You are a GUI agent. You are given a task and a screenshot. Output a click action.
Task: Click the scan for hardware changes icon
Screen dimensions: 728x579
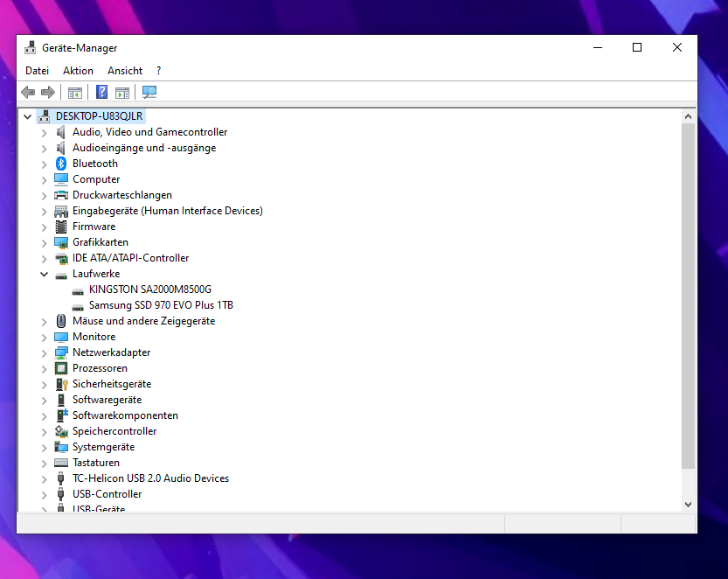[x=149, y=92]
